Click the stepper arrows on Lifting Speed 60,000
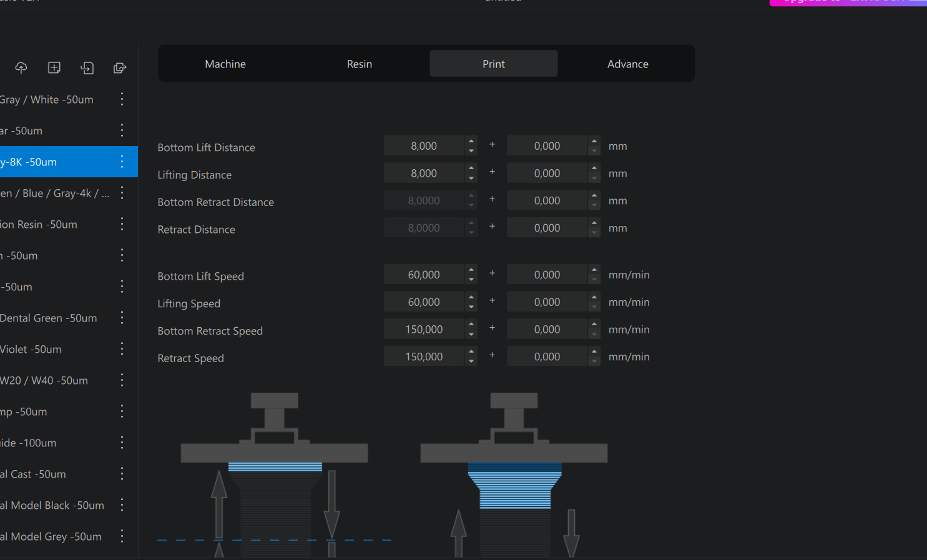The height and width of the screenshot is (560, 927). click(x=471, y=302)
